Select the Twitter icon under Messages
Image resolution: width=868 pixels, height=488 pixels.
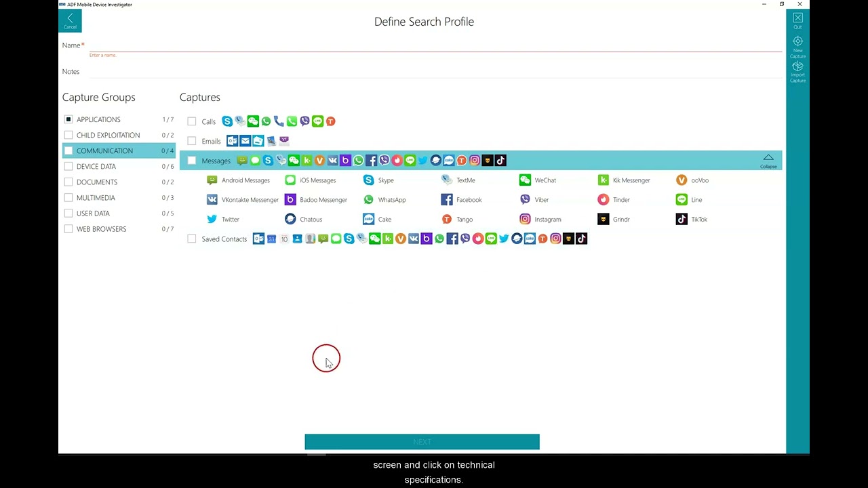(x=212, y=220)
